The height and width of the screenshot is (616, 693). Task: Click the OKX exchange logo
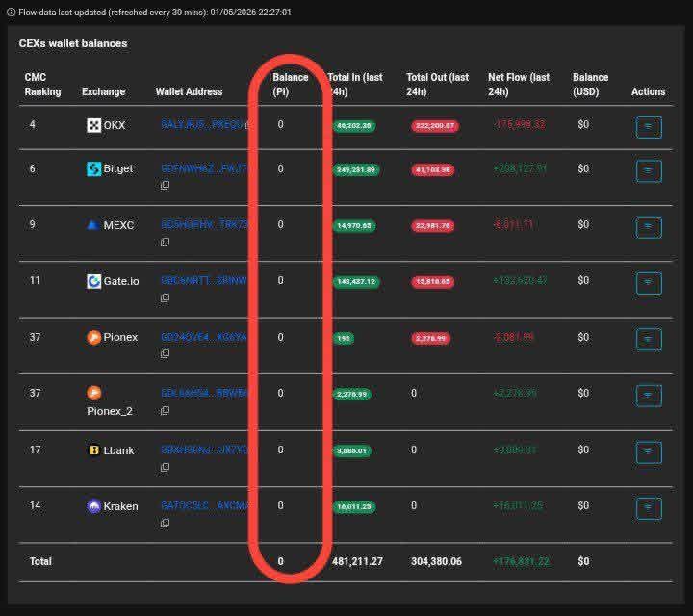(x=93, y=125)
